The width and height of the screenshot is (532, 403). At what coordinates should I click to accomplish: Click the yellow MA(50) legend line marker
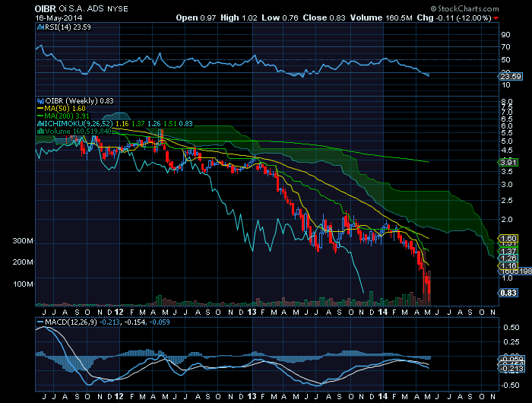coord(41,108)
